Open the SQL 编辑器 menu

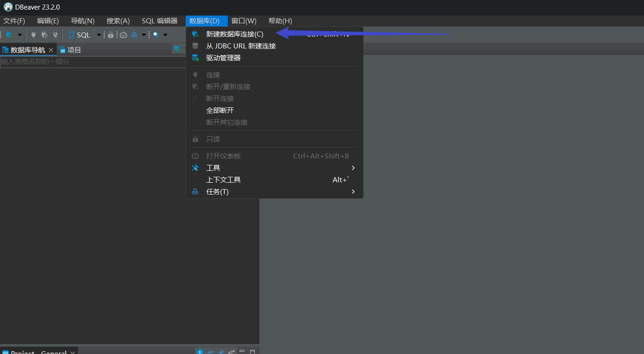(160, 21)
